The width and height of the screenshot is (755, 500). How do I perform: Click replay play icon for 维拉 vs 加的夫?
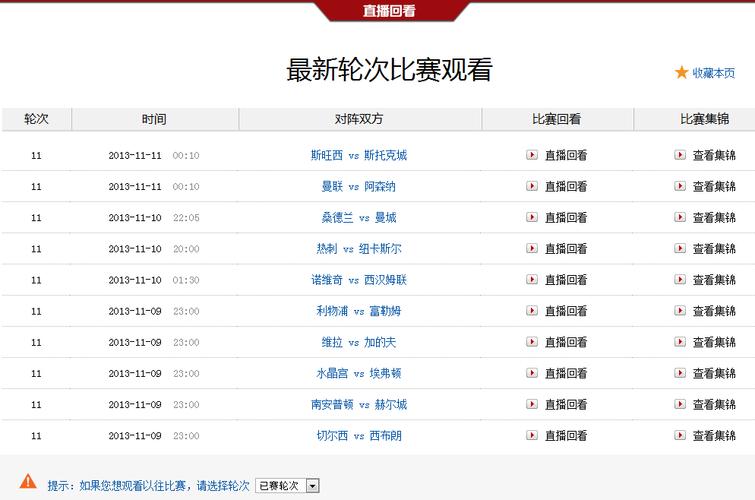532,342
